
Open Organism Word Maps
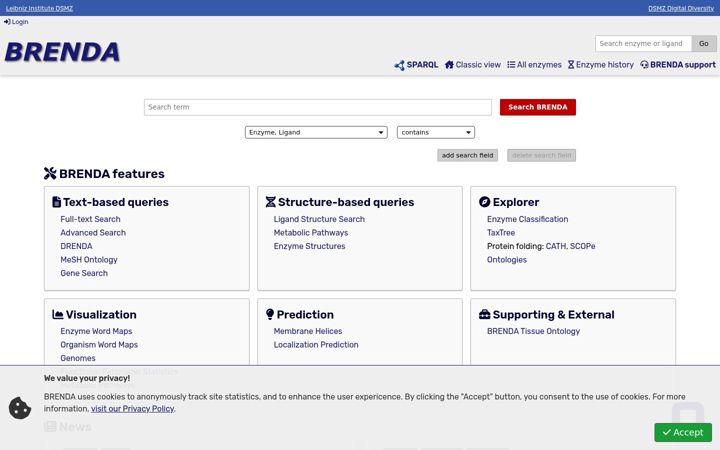point(99,344)
